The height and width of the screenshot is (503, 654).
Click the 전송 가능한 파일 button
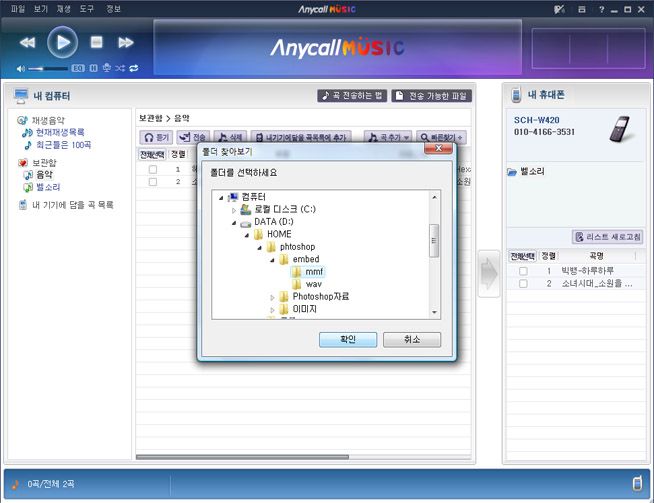[432, 96]
